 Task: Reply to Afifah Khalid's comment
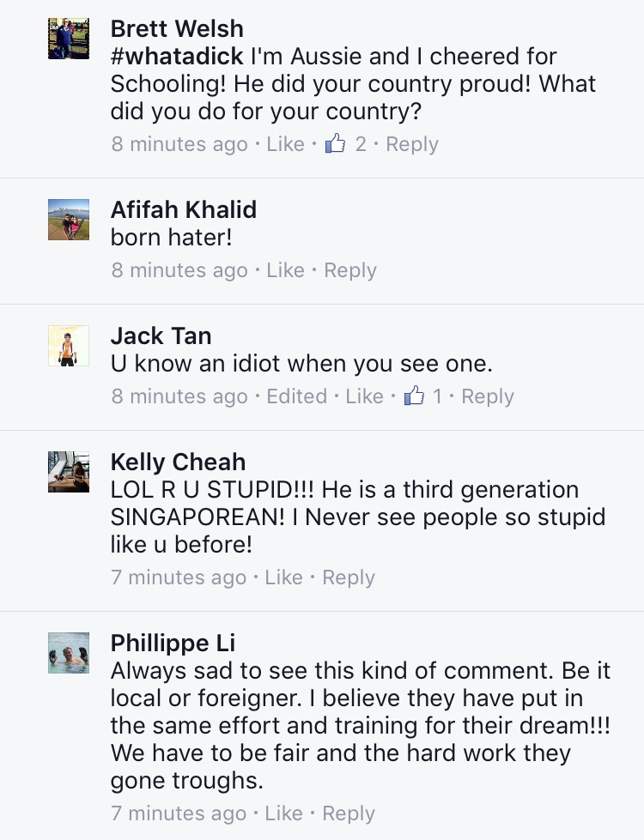[x=350, y=270]
